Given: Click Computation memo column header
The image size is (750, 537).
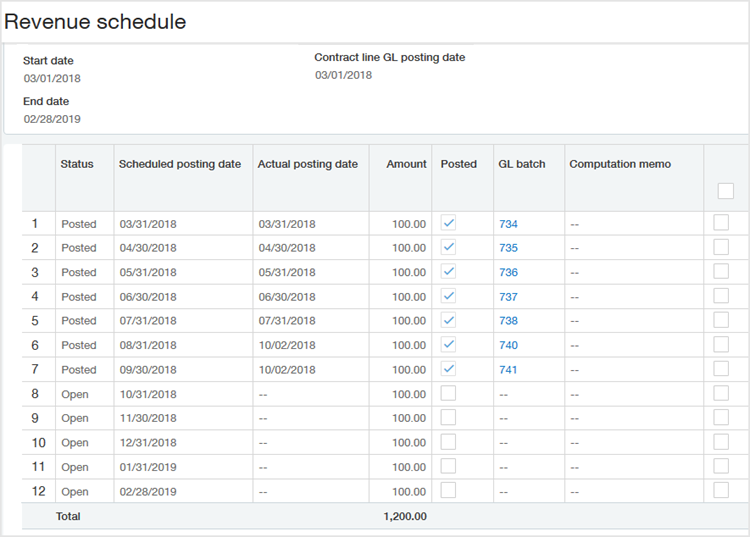Looking at the screenshot, I should [620, 164].
